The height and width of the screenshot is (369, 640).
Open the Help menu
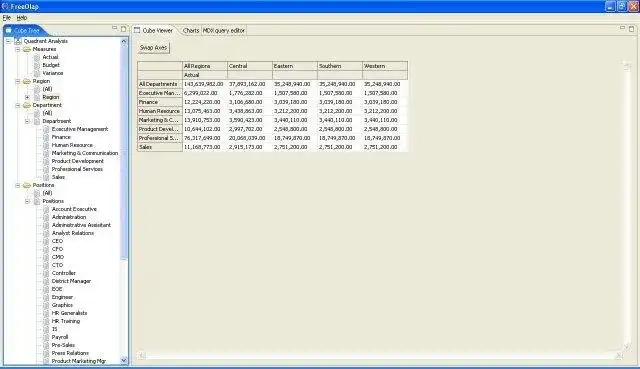pyautogui.click(x=22, y=18)
